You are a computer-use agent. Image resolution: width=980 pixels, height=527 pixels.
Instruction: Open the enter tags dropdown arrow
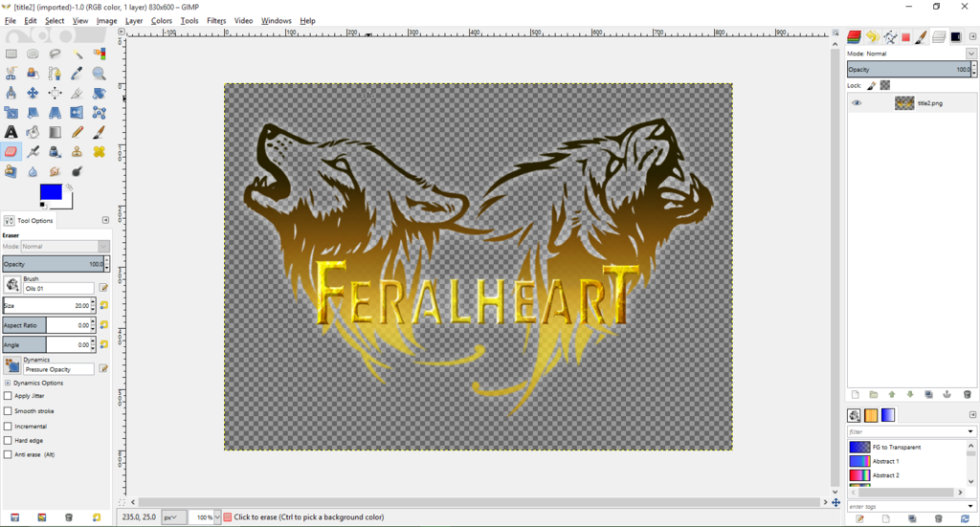(970, 506)
